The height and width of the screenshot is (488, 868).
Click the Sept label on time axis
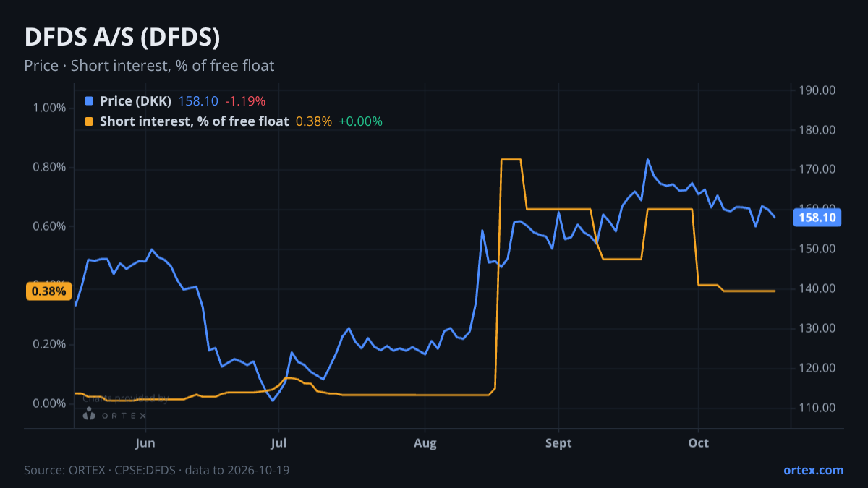click(x=558, y=442)
